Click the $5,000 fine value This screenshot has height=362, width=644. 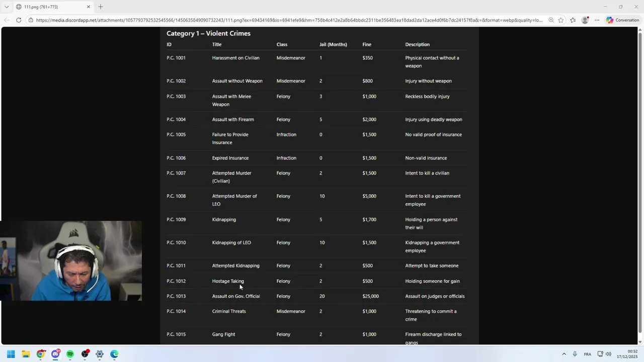369,196
